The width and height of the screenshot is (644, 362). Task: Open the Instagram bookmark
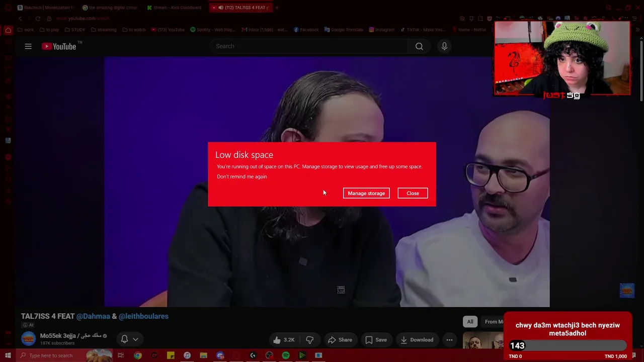click(382, 30)
